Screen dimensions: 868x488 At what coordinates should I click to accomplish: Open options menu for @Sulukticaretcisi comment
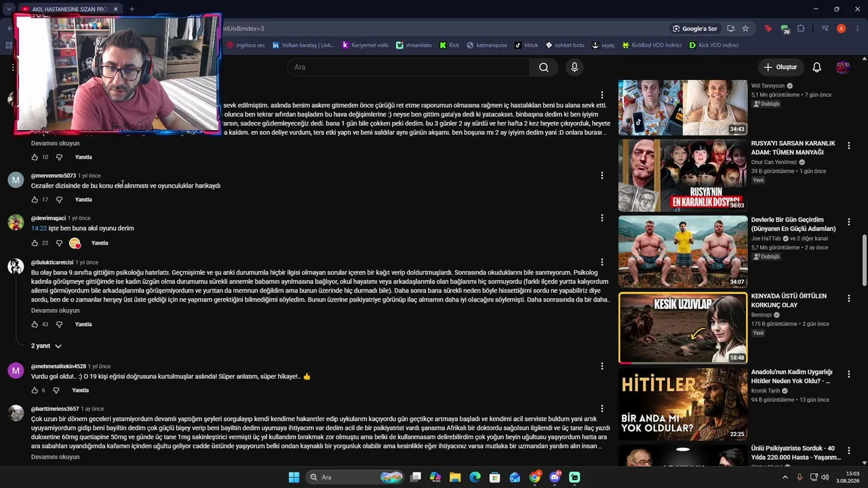point(601,262)
